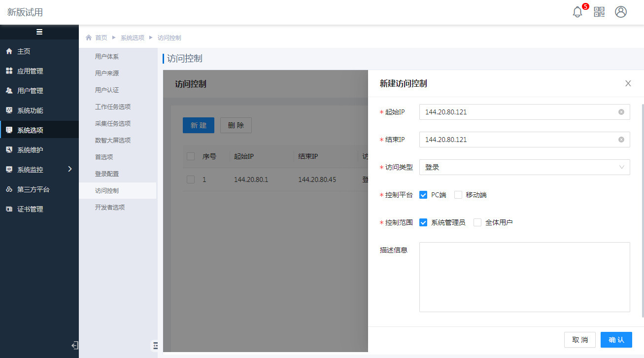This screenshot has height=358, width=644.
Task: Enable the 移动端 checkbox
Action: (458, 195)
